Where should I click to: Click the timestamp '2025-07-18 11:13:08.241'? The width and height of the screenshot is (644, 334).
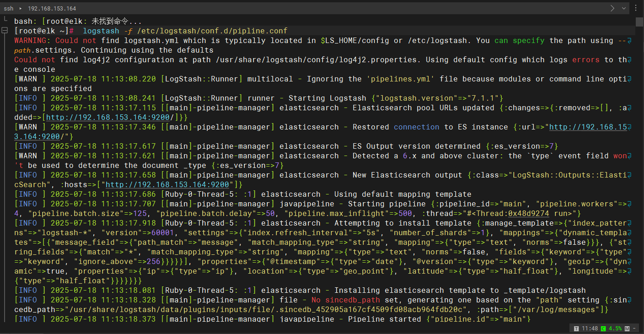[103, 98]
